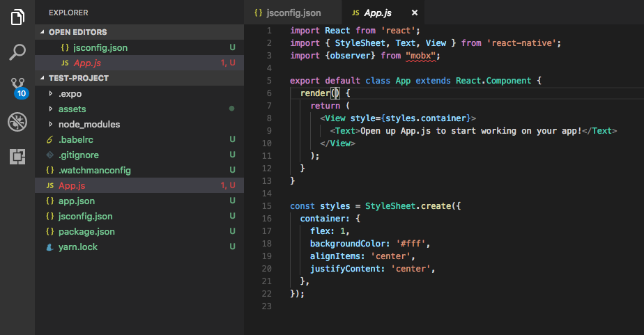Screen dimensions: 644x335
Task: Select the App.js editor tab
Action: point(383,13)
